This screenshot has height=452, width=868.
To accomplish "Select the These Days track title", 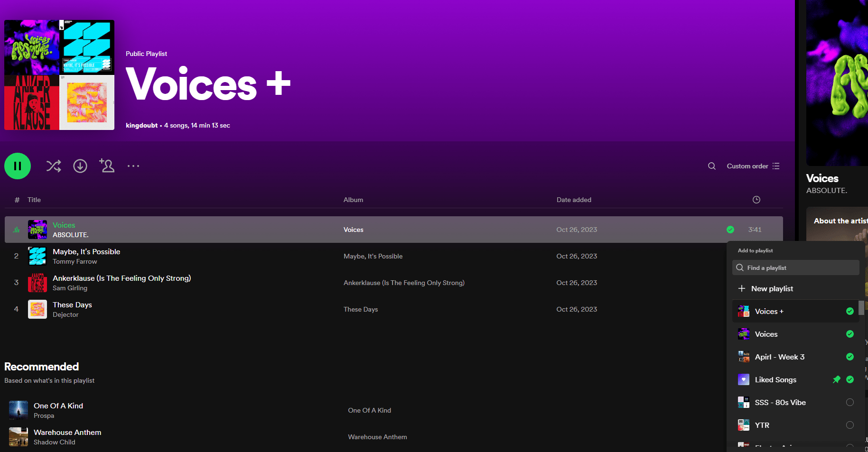I will (73, 304).
